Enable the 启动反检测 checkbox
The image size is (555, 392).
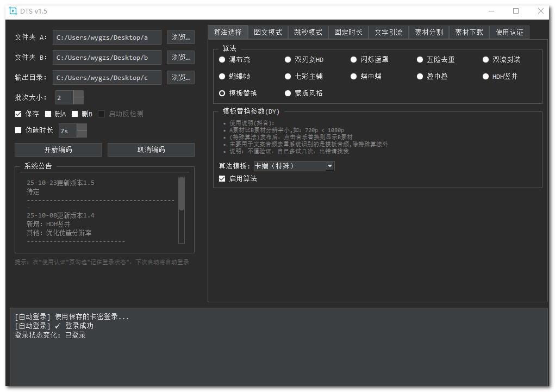point(102,114)
